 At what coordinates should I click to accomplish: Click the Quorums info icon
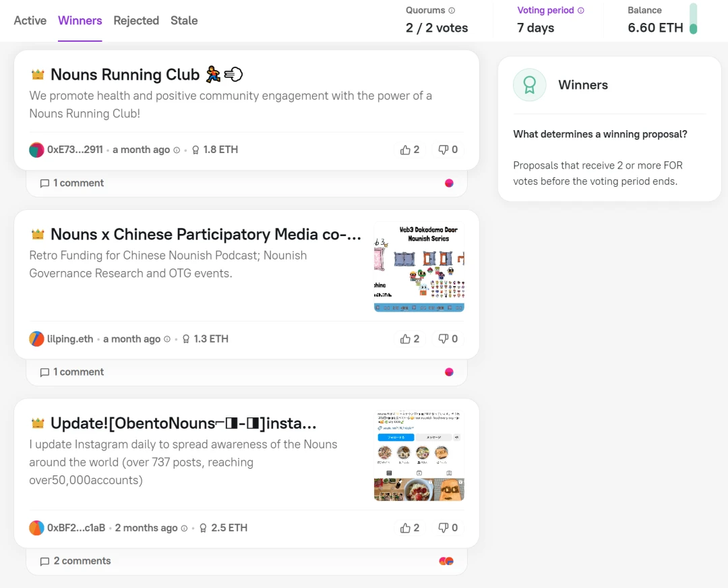click(x=452, y=11)
